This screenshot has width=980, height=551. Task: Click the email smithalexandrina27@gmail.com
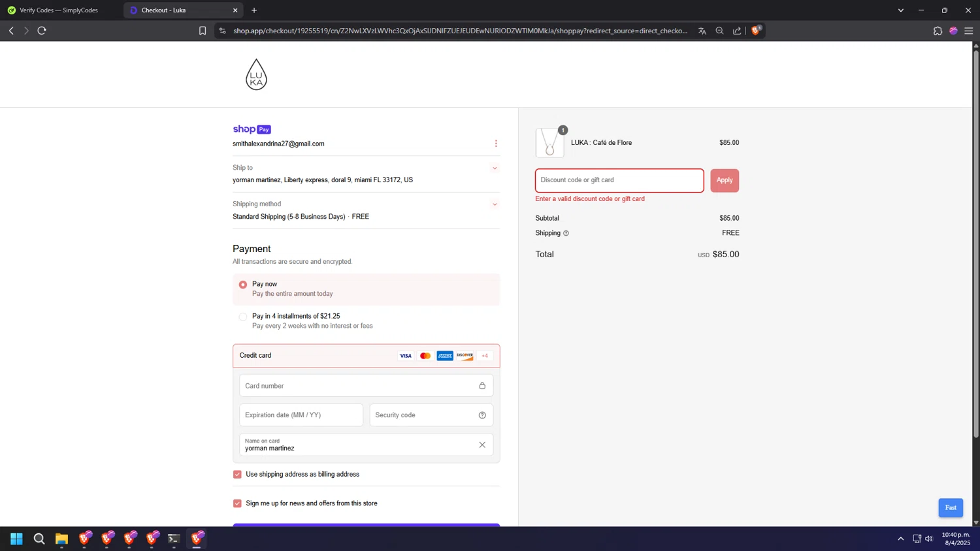(278, 144)
